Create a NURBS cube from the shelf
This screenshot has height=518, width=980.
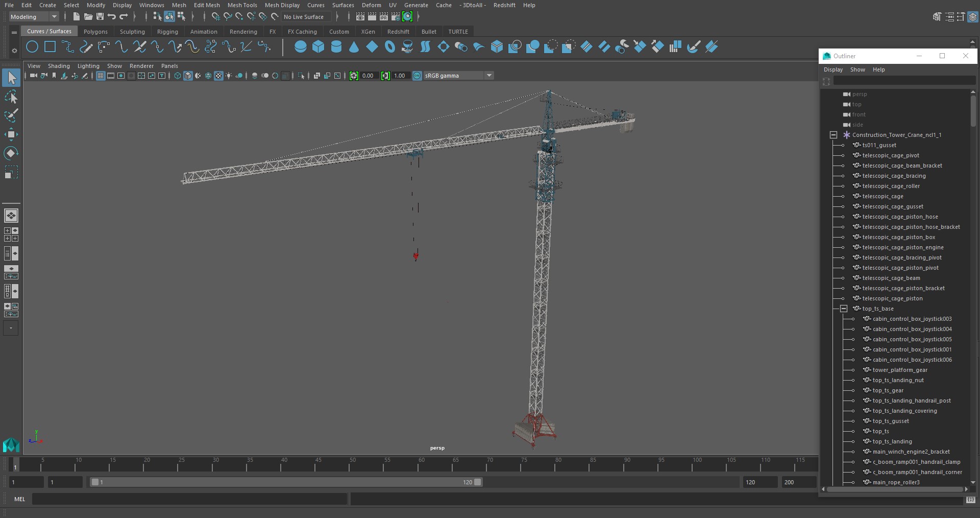pos(318,47)
